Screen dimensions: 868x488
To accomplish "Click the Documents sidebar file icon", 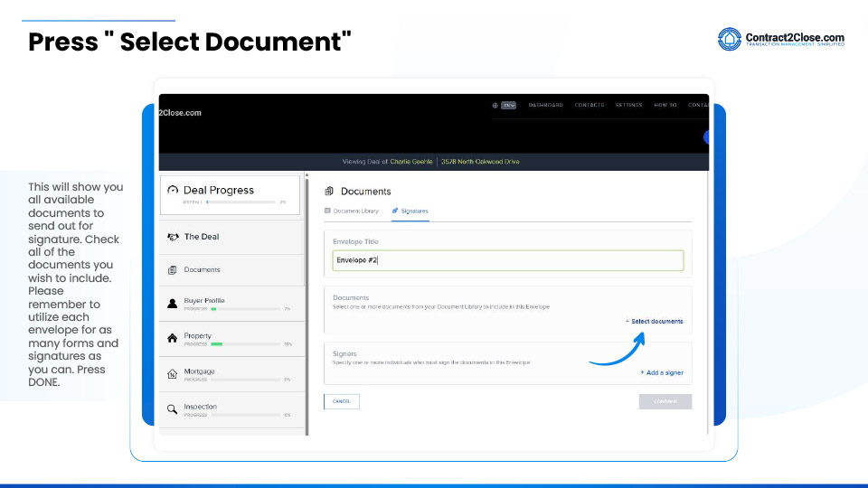I will point(173,270).
